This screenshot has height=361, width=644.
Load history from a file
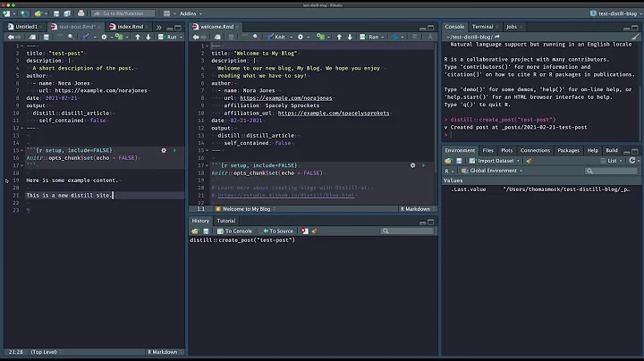point(195,231)
